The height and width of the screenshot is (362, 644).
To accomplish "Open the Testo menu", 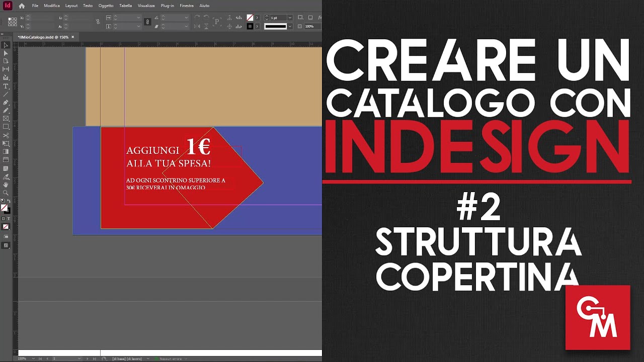I will pyautogui.click(x=88, y=6).
